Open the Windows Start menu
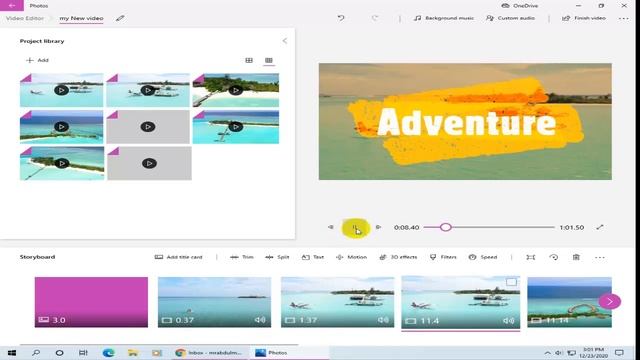Image resolution: width=640 pixels, height=360 pixels. coord(12,353)
